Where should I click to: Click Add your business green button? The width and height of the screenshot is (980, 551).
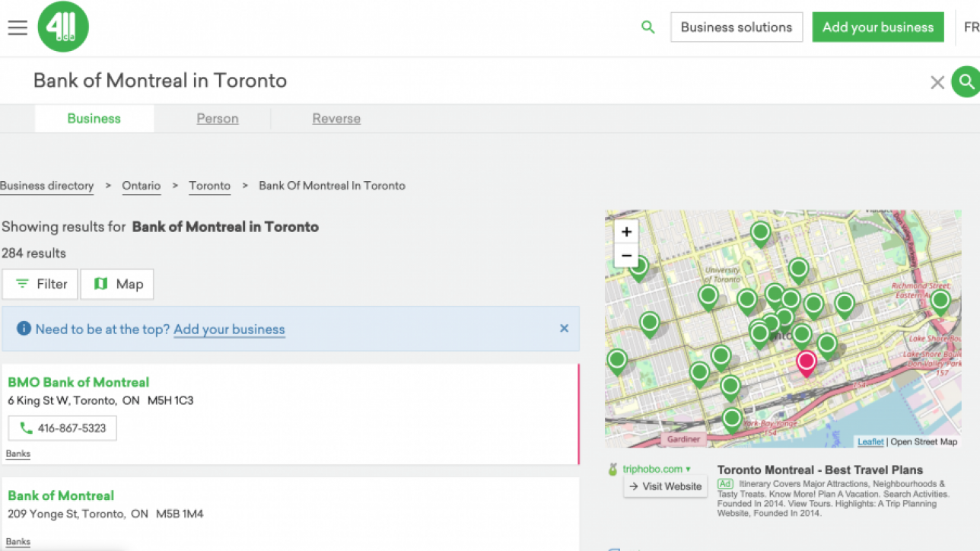tap(878, 27)
